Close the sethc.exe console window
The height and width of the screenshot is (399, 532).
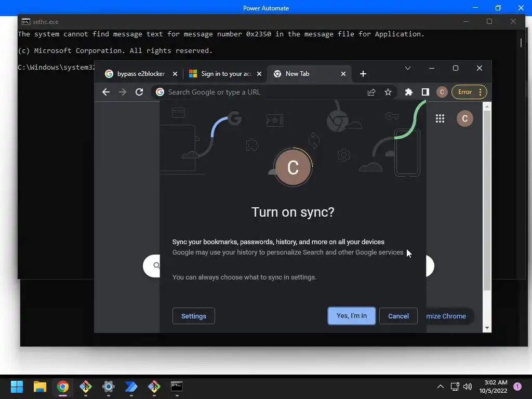(x=513, y=21)
